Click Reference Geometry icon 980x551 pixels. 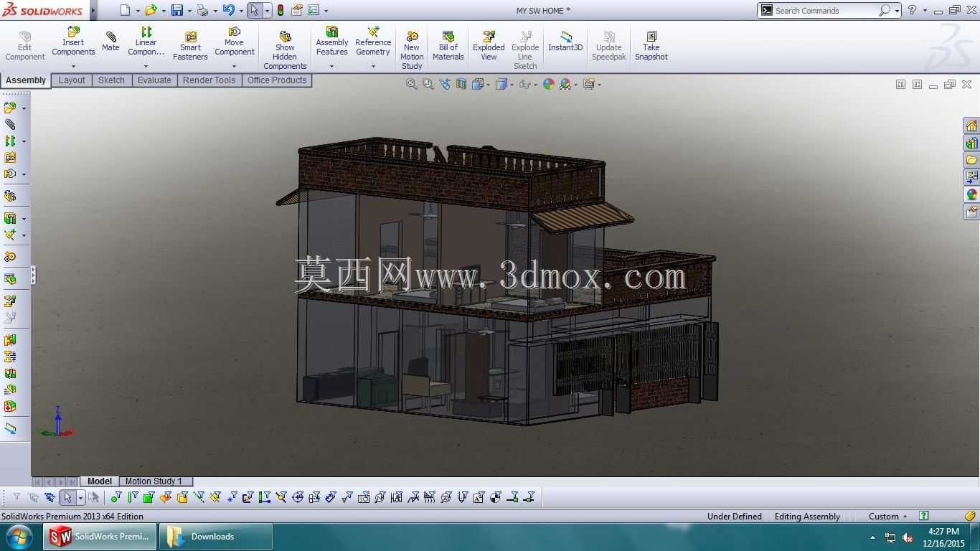click(373, 42)
